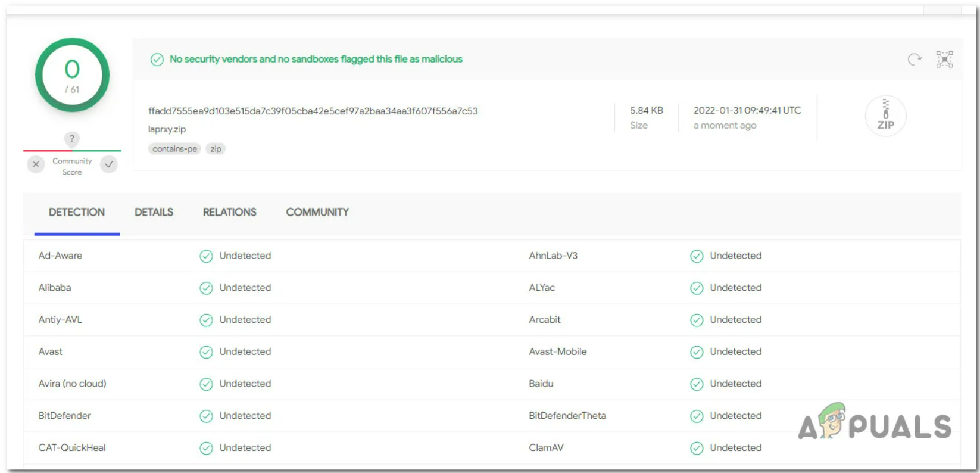The image size is (980, 473).
Task: Click the zip tag chip
Action: click(216, 149)
